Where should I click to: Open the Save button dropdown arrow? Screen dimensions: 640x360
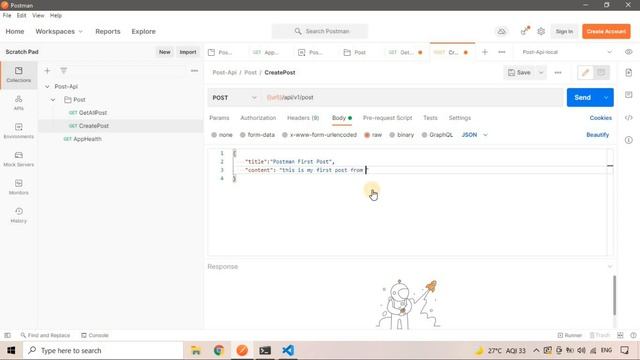point(541,73)
